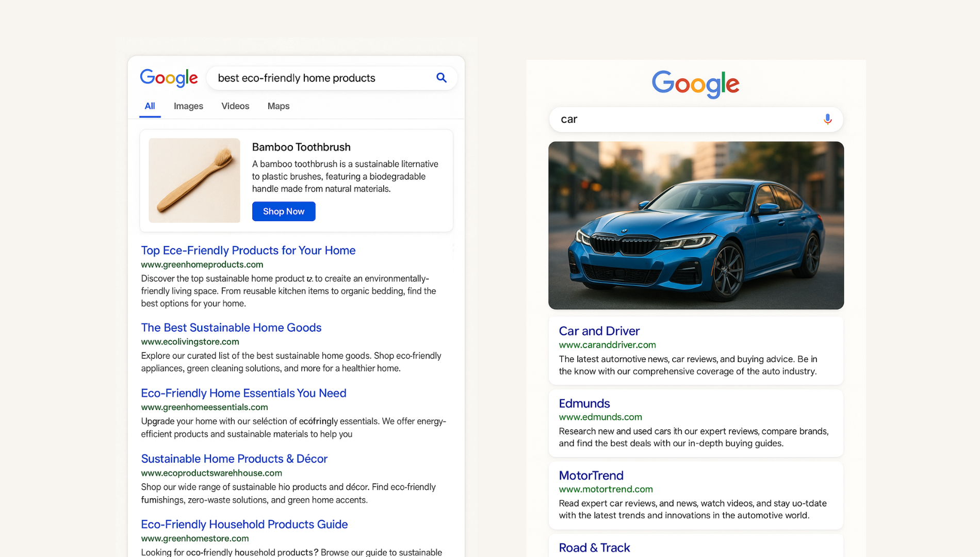980x557 pixels.
Task: Switch to the Images tab
Action: coord(188,106)
